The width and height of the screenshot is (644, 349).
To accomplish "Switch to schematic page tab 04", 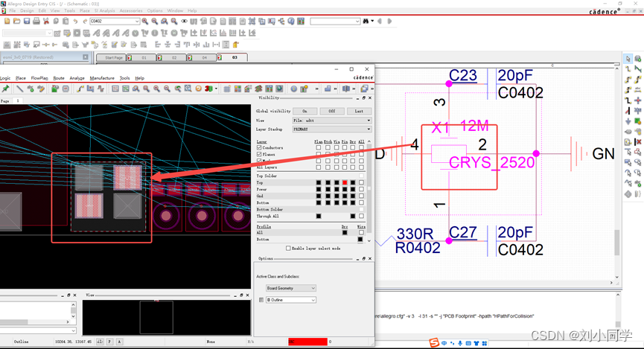I will [x=204, y=57].
